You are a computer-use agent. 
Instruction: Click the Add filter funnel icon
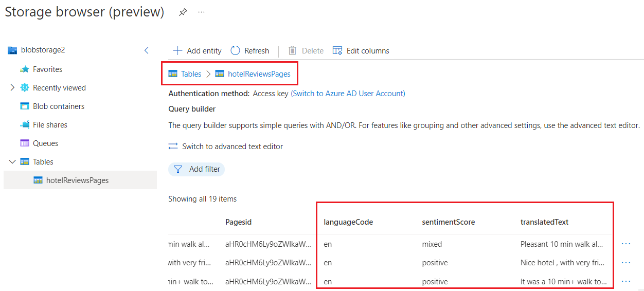point(178,169)
